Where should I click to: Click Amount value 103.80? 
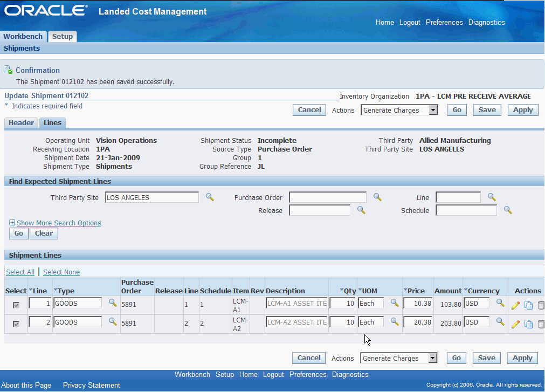[451, 305]
